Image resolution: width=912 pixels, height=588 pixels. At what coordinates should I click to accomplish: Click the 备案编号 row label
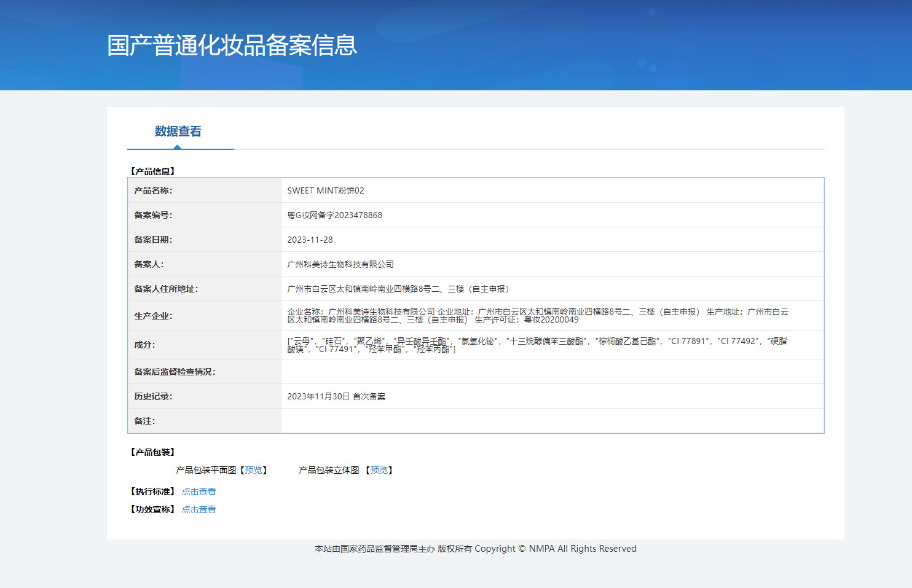click(153, 215)
